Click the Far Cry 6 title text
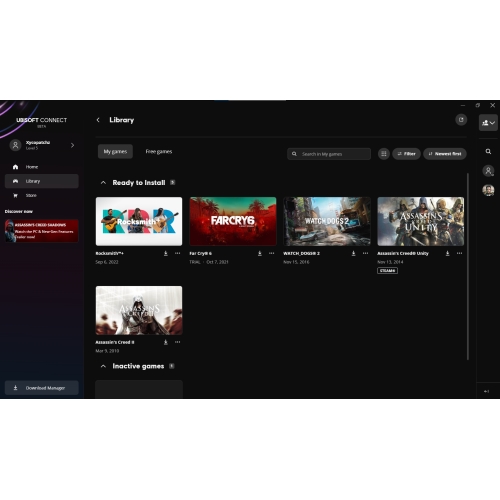This screenshot has width=500, height=500. tap(201, 253)
